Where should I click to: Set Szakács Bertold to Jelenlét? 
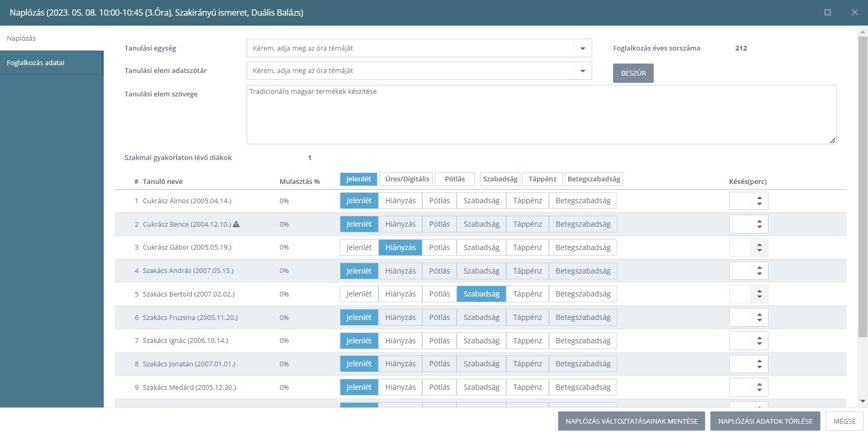[359, 294]
